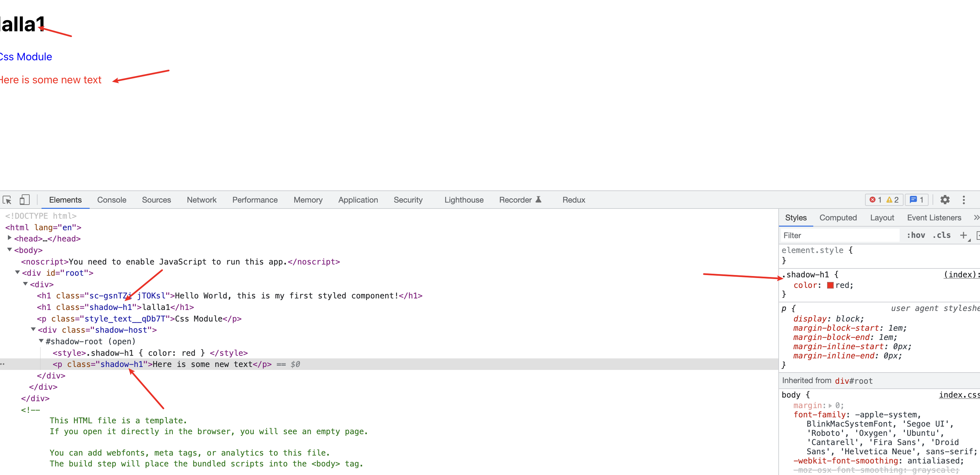This screenshot has width=980, height=475.
Task: Expand the head element node
Action: (x=10, y=238)
